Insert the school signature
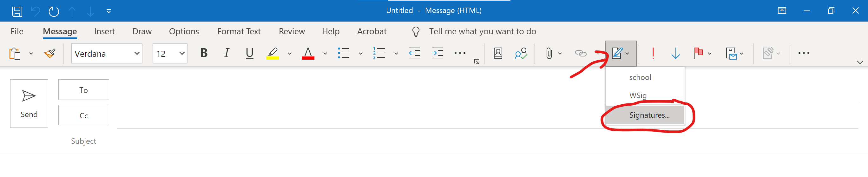The width and height of the screenshot is (868, 177). pyautogui.click(x=645, y=77)
